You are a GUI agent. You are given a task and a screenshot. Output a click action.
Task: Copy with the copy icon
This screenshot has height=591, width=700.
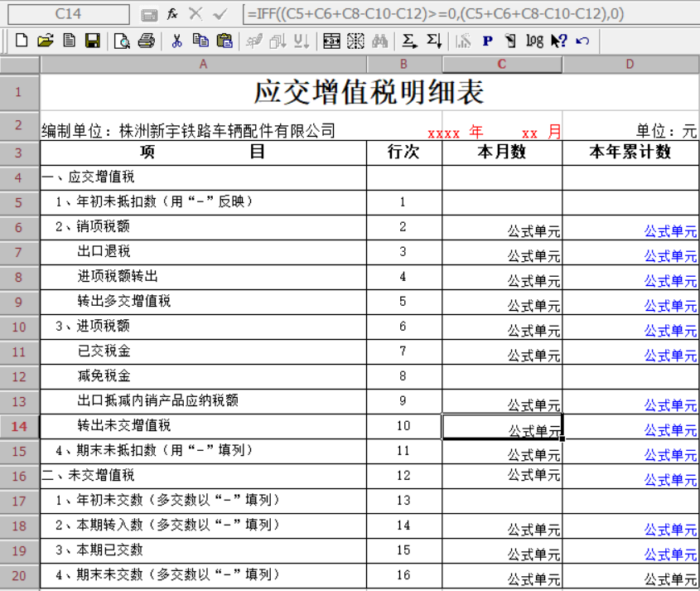click(x=200, y=41)
